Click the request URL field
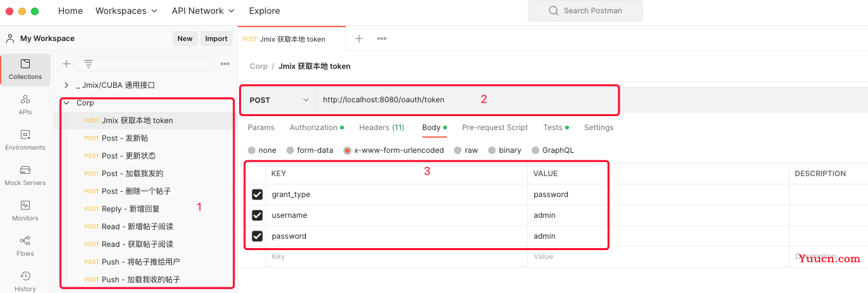Viewport: 868px width, 293px height. [x=467, y=100]
